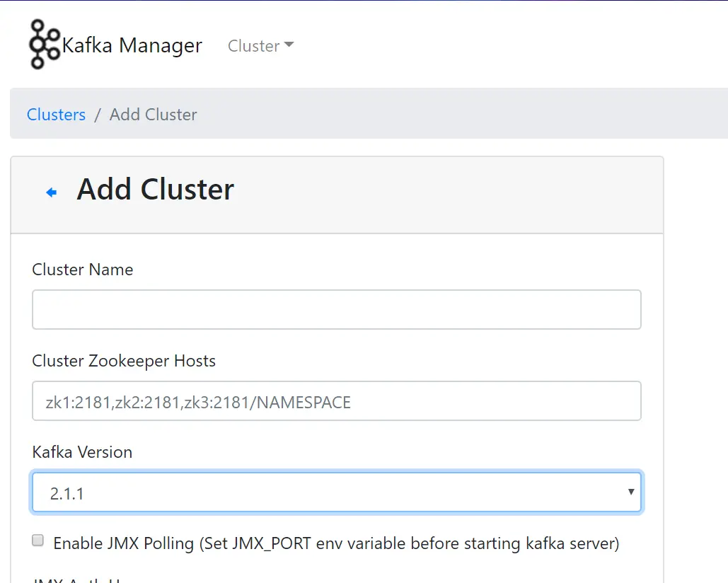Open the Kafka Manager home link
Image resolution: width=728 pixels, height=583 pixels.
click(132, 45)
